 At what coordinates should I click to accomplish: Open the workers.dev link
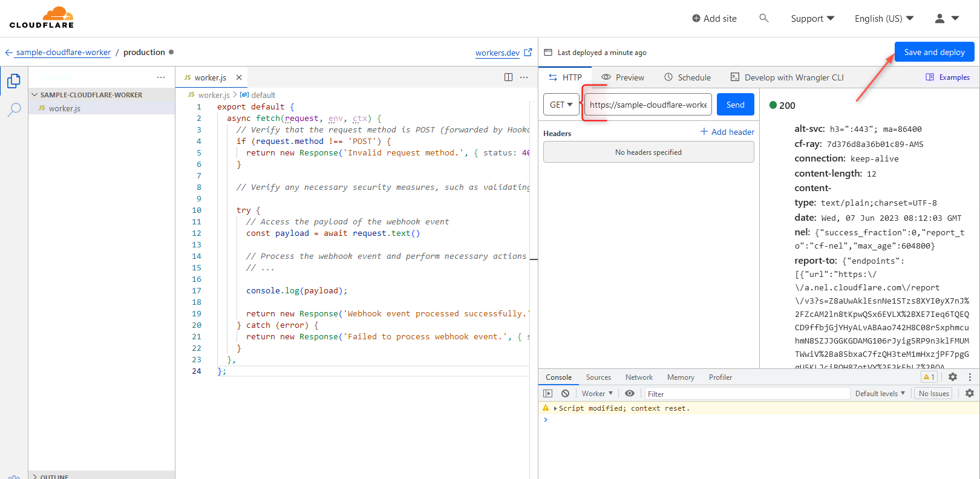click(497, 53)
